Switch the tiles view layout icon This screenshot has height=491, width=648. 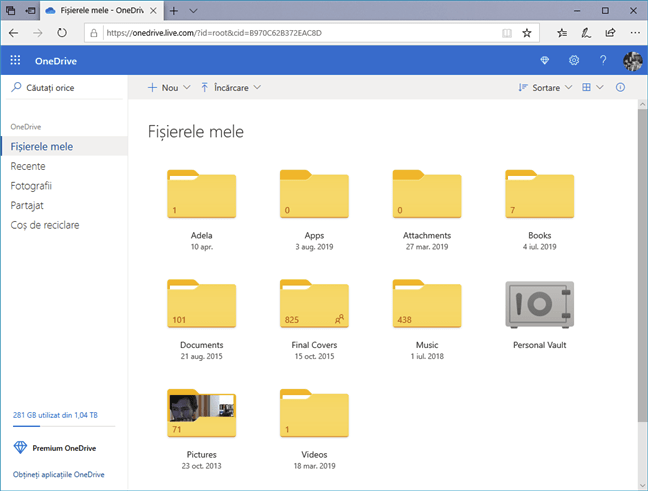tap(586, 87)
